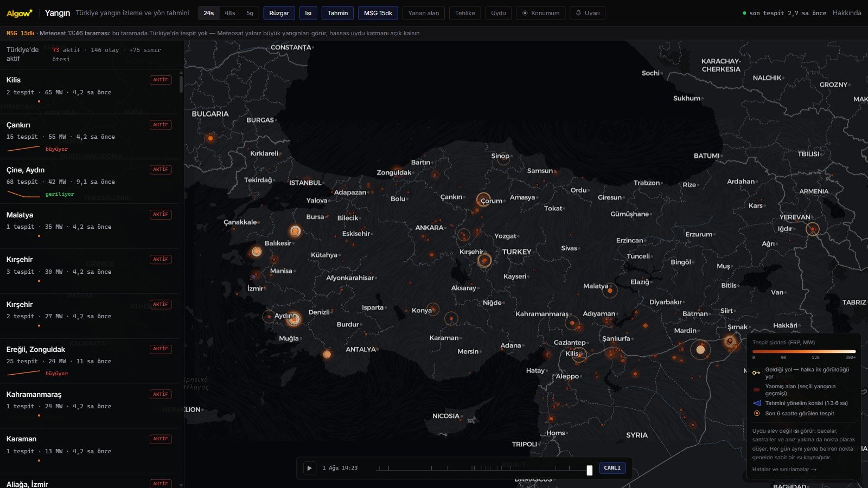Click the AKTİF badge on the Çankırı row
This screenshot has width=868, height=488.
pos(161,125)
